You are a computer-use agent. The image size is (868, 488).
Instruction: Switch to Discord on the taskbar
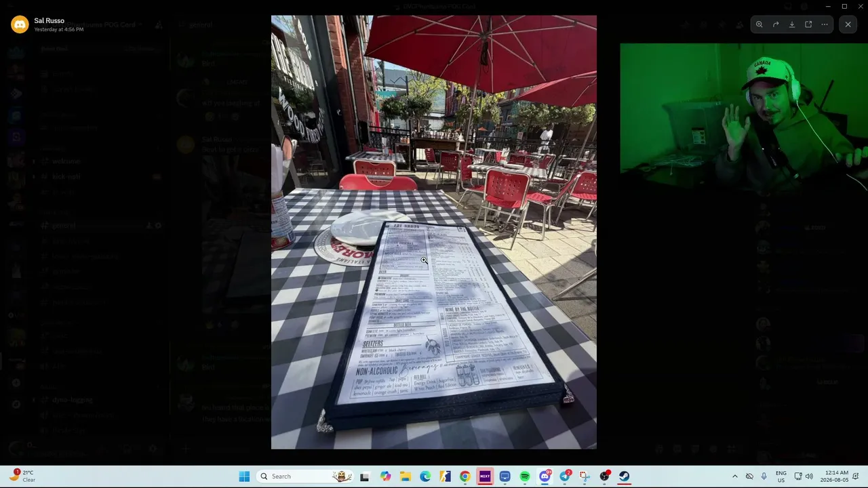(x=545, y=476)
